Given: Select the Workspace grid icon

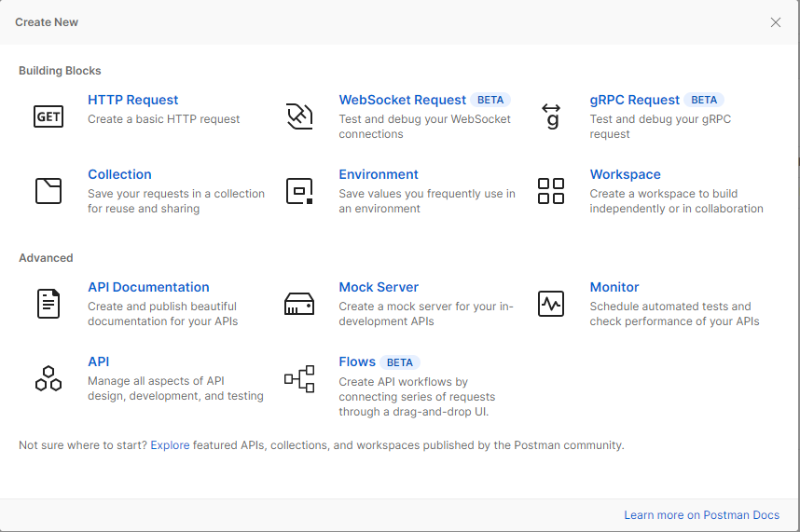Looking at the screenshot, I should tap(551, 191).
